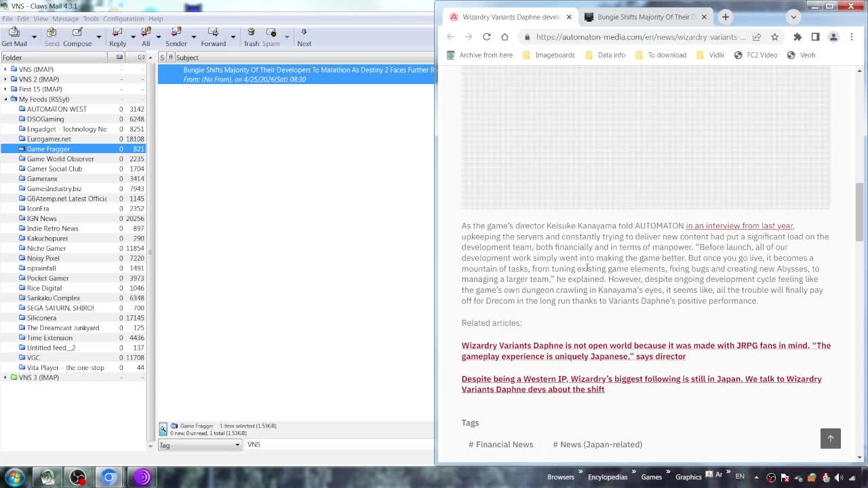The height and width of the screenshot is (488, 868).
Task: Open the Imageboards bookmark folder
Action: point(548,55)
